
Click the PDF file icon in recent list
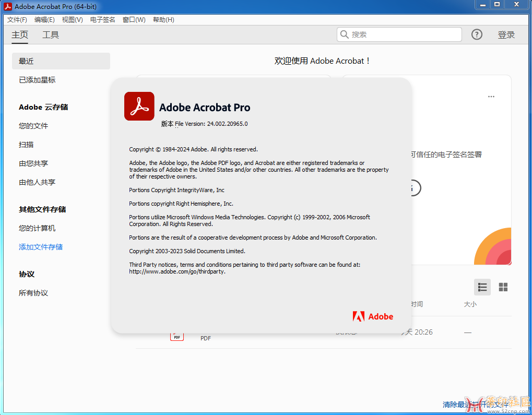point(177,336)
